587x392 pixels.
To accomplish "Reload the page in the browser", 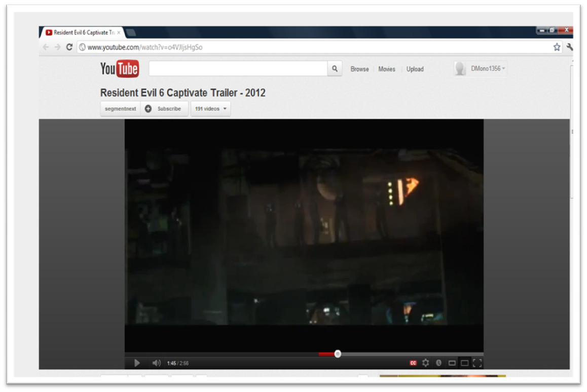I will 69,47.
